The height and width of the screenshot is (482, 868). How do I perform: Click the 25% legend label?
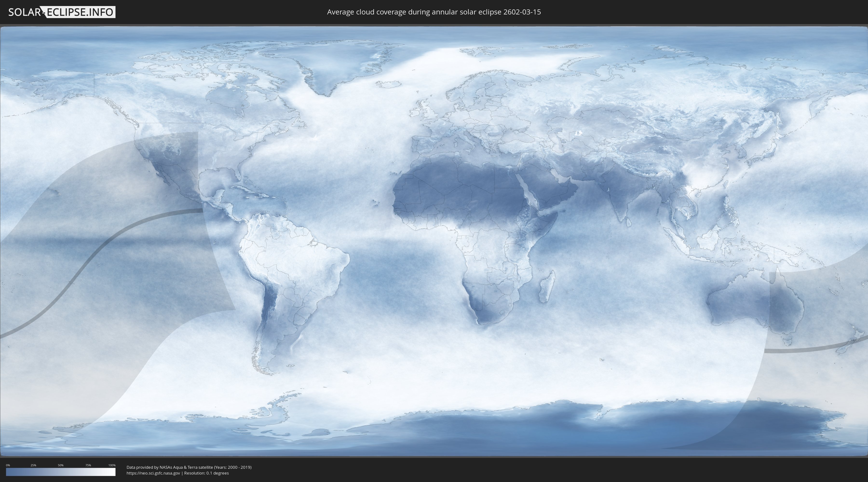coord(33,465)
